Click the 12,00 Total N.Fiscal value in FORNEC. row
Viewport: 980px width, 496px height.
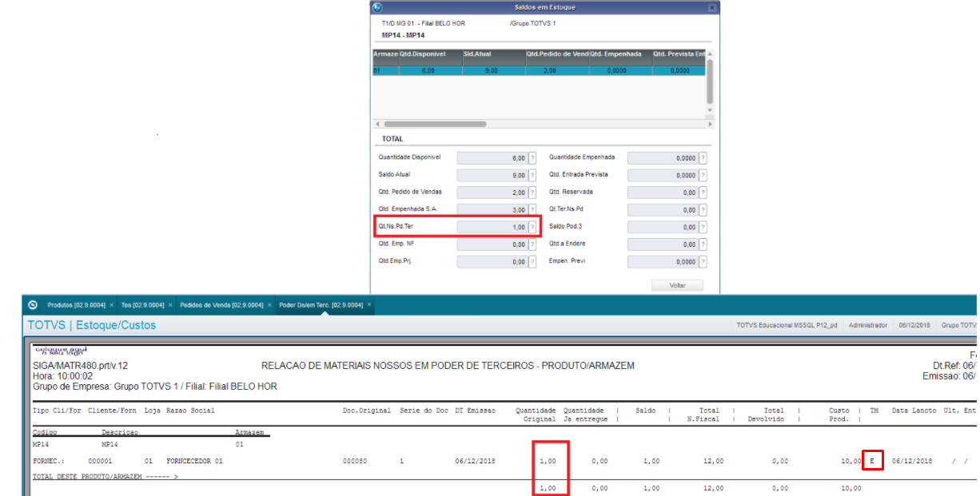(x=715, y=461)
